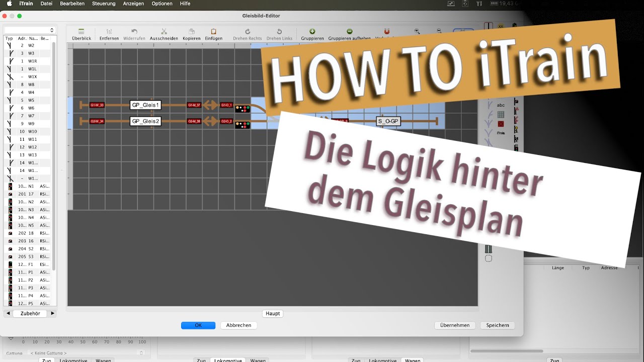The width and height of the screenshot is (644, 362).
Task: Select the Haupt tab below the track plan
Action: (x=273, y=313)
